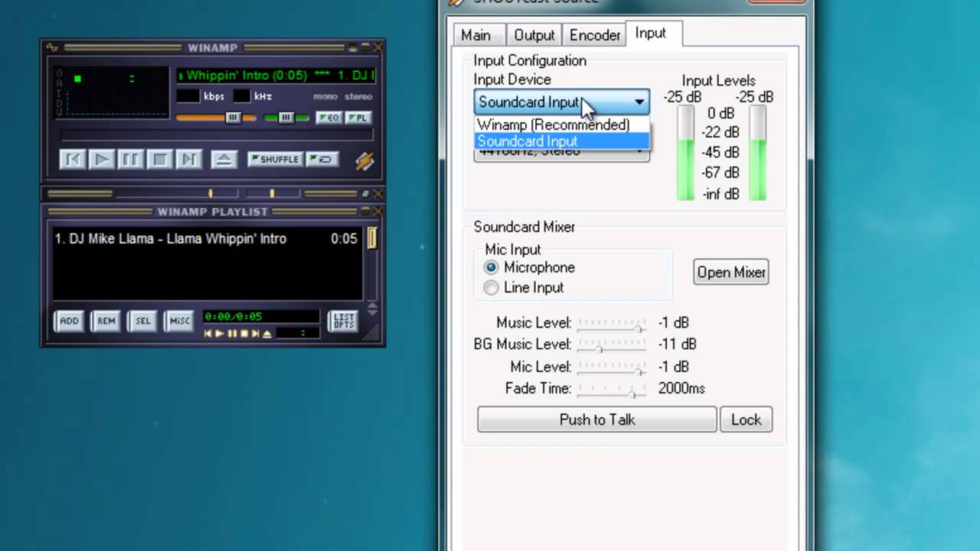Toggle the EQ equalizer window button
Image resolution: width=980 pixels, height=551 pixels.
pyautogui.click(x=328, y=117)
